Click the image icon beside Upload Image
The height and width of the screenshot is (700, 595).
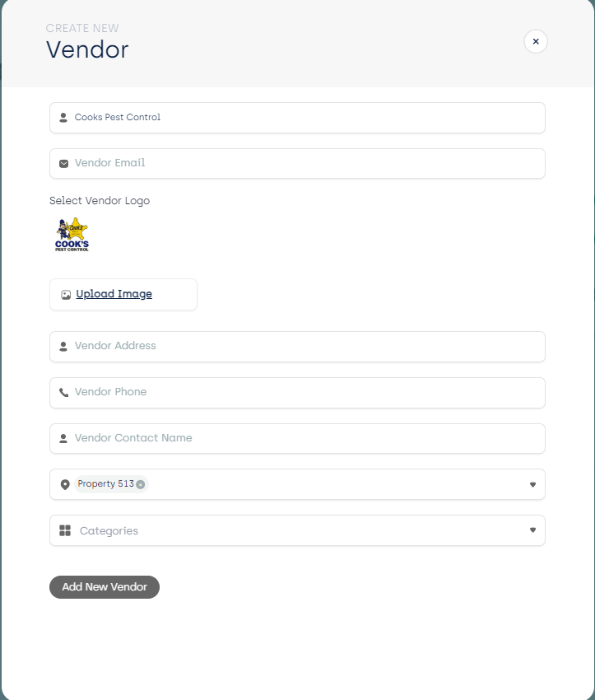click(66, 295)
